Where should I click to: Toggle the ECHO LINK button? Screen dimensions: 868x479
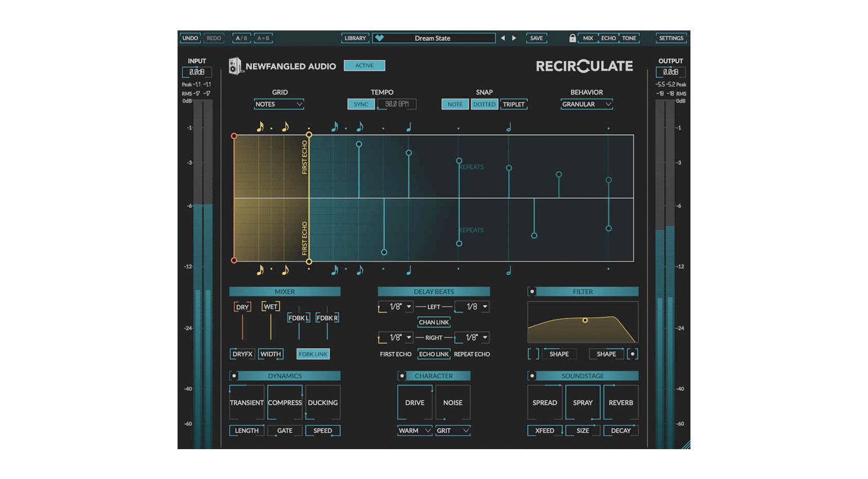433,354
